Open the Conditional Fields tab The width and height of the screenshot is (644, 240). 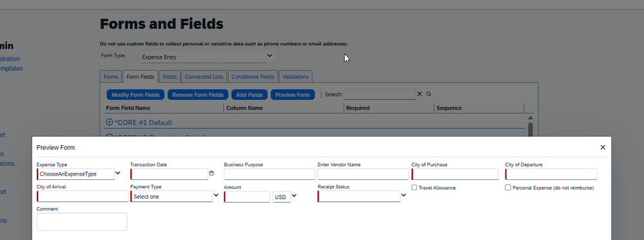(x=253, y=77)
